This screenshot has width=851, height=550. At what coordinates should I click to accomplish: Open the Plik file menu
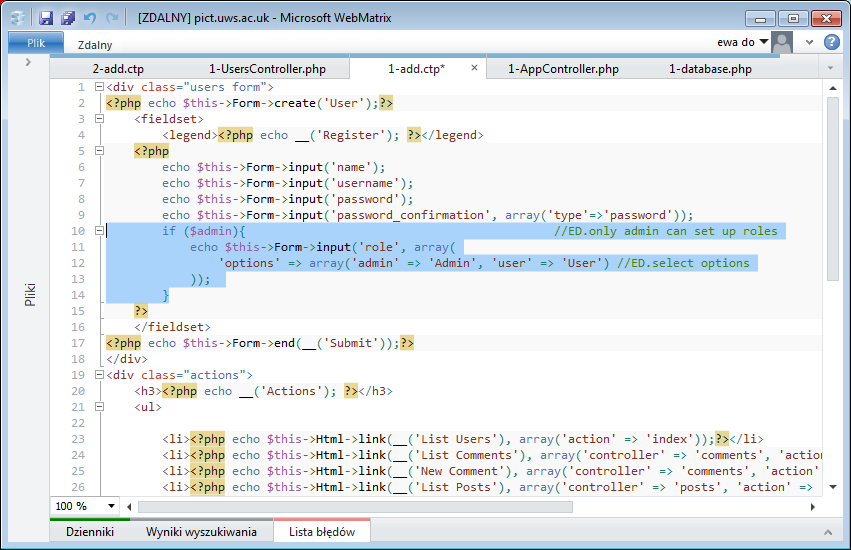coord(36,43)
